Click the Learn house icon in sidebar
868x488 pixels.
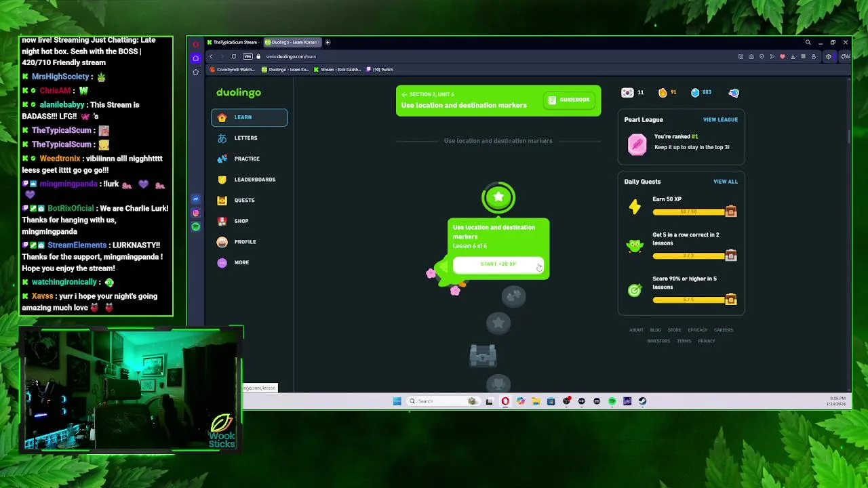[x=222, y=117]
